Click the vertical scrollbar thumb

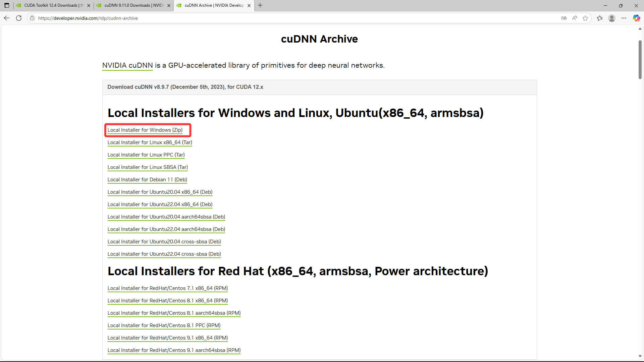coord(640,59)
